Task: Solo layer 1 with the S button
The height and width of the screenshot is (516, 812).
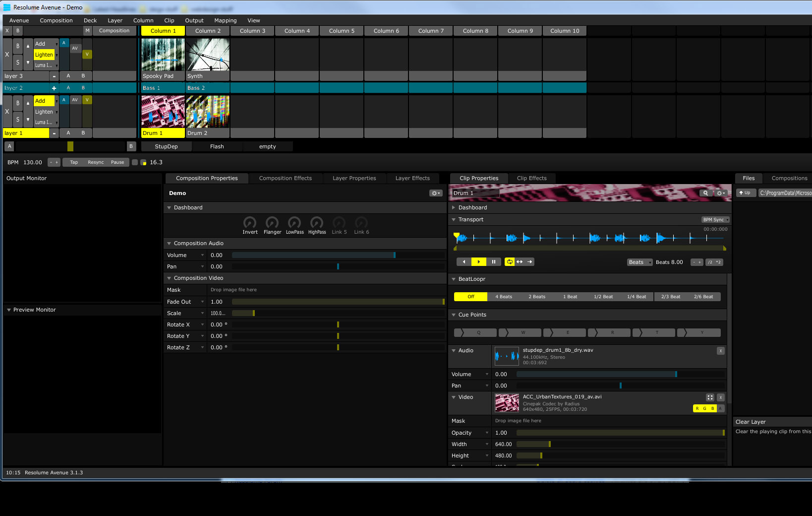Action: click(17, 119)
